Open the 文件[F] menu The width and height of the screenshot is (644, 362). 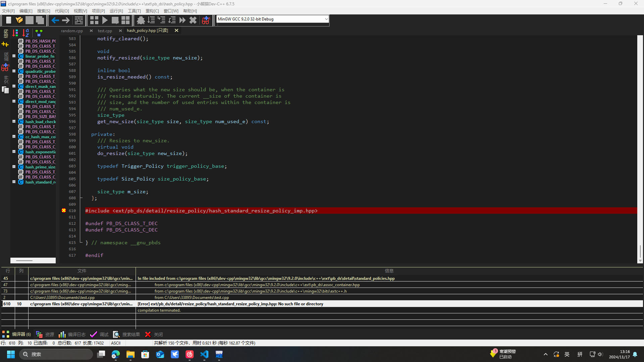[x=8, y=11]
